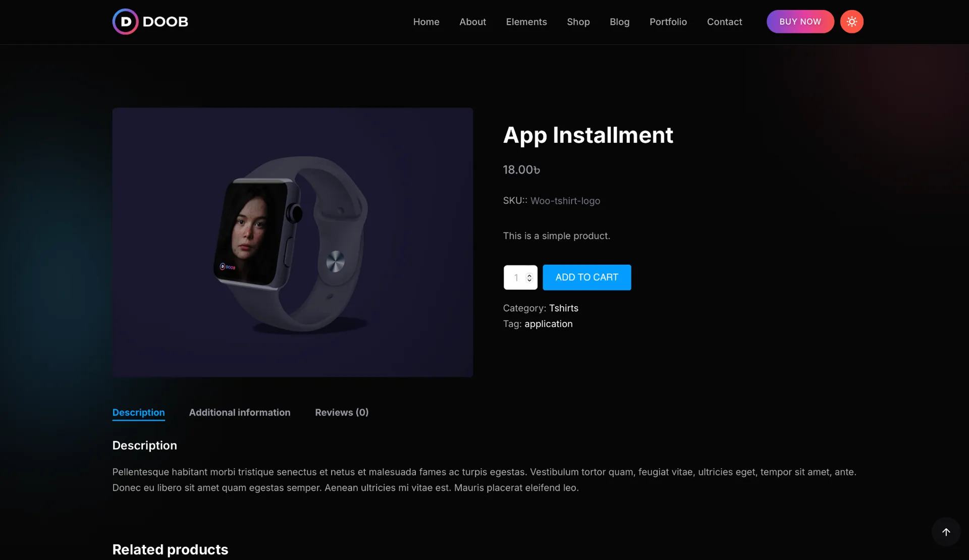This screenshot has height=560, width=969.
Task: Click scroll-to-top arrow button
Action: 946,532
